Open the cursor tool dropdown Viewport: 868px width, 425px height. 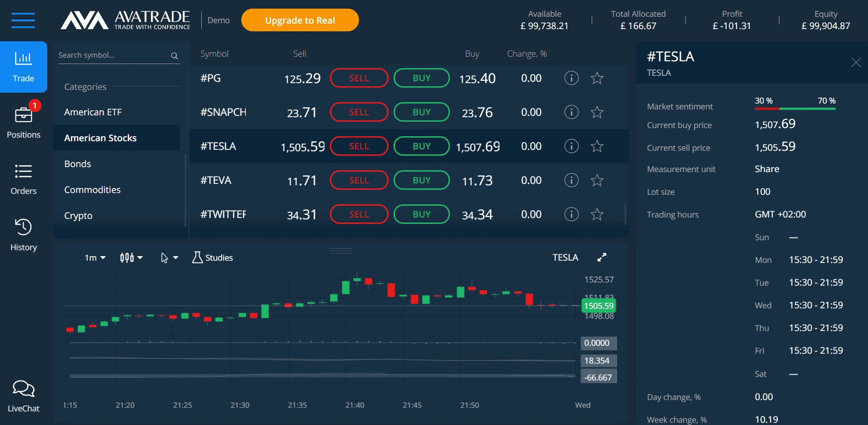[169, 257]
